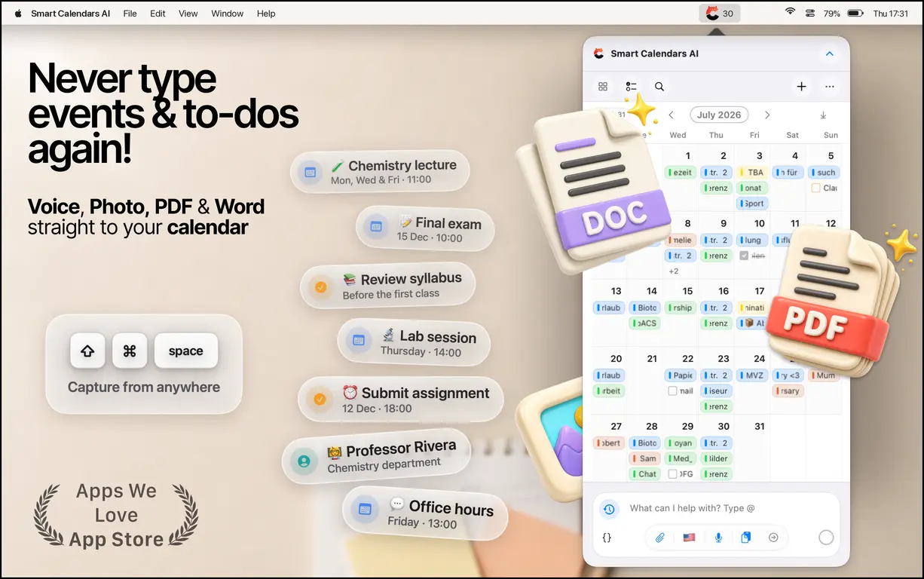Viewport: 924px width, 579px height.
Task: Click the space key
Action: pos(186,351)
